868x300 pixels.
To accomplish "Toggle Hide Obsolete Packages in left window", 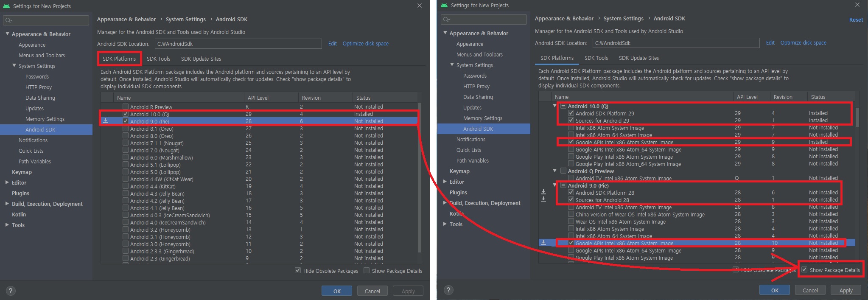I will 298,271.
